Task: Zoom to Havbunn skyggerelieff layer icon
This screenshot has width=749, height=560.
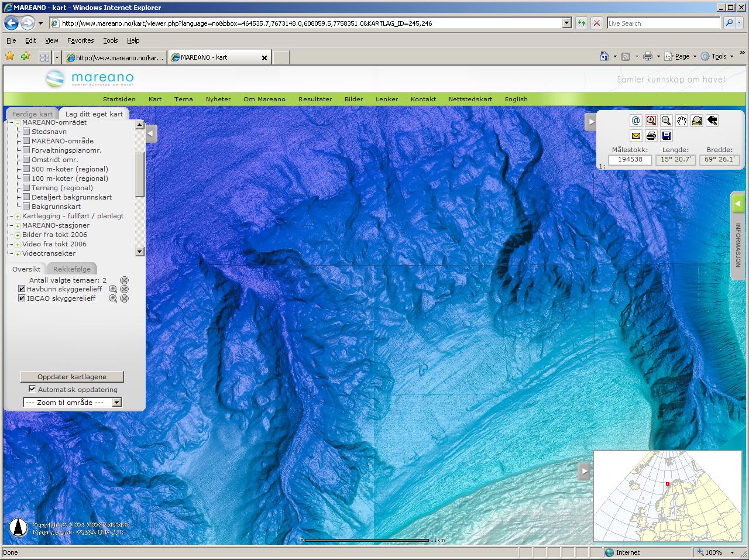Action: (113, 289)
